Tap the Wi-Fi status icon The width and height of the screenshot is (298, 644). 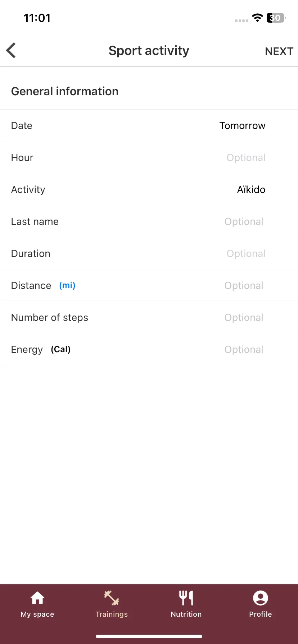pyautogui.click(x=257, y=18)
